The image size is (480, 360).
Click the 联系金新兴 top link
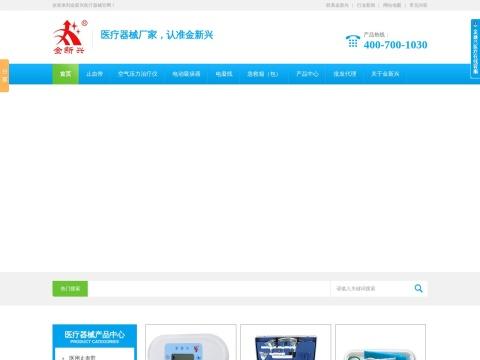point(337,5)
